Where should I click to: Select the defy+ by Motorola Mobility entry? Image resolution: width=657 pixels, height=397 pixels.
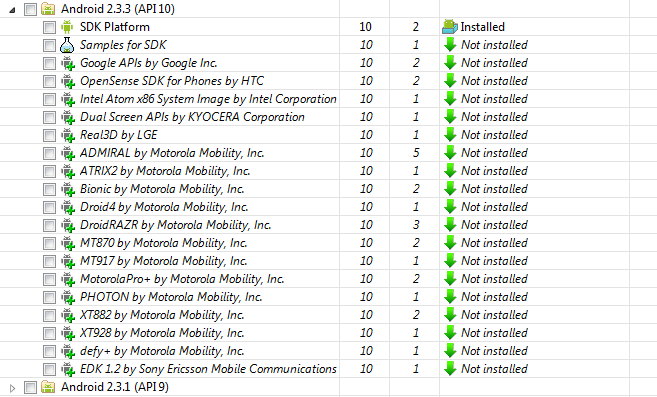pyautogui.click(x=162, y=351)
